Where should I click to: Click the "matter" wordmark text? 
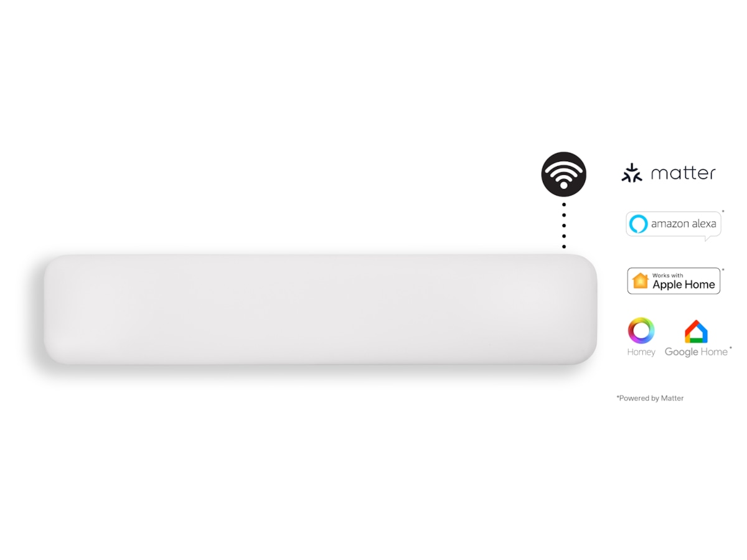tap(683, 173)
